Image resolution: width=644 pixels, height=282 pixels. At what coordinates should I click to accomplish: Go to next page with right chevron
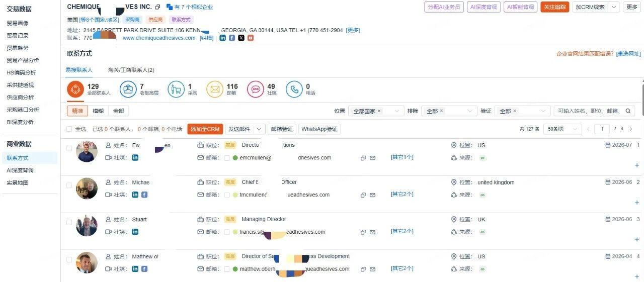631,129
